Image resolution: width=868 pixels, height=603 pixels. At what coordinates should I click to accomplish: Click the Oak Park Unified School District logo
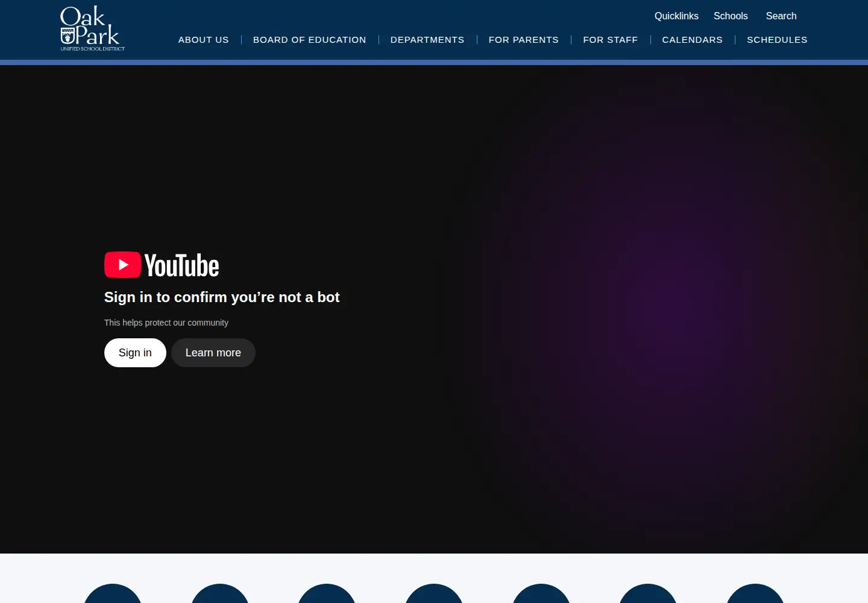tap(92, 28)
